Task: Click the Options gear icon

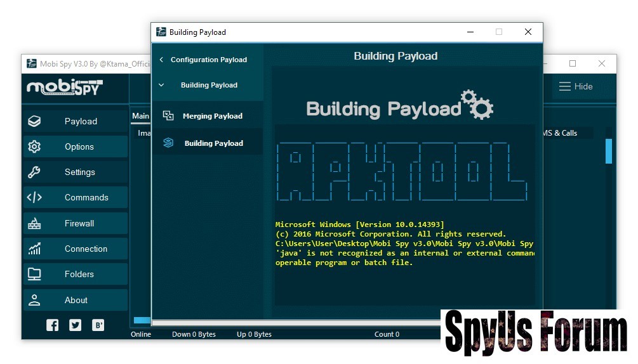Action: click(x=34, y=146)
